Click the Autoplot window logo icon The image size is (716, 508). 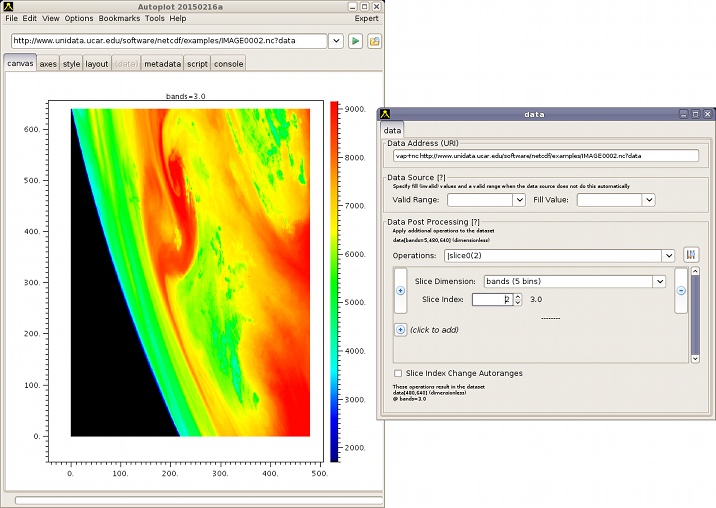10,5
